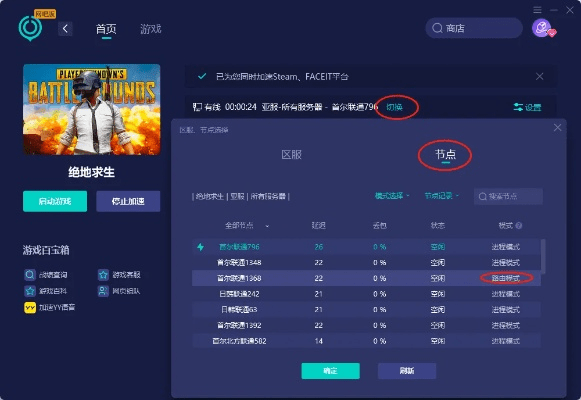Expand the 全部节点 filter dropdown
Image resolution: width=581 pixels, height=400 pixels.
(247, 225)
